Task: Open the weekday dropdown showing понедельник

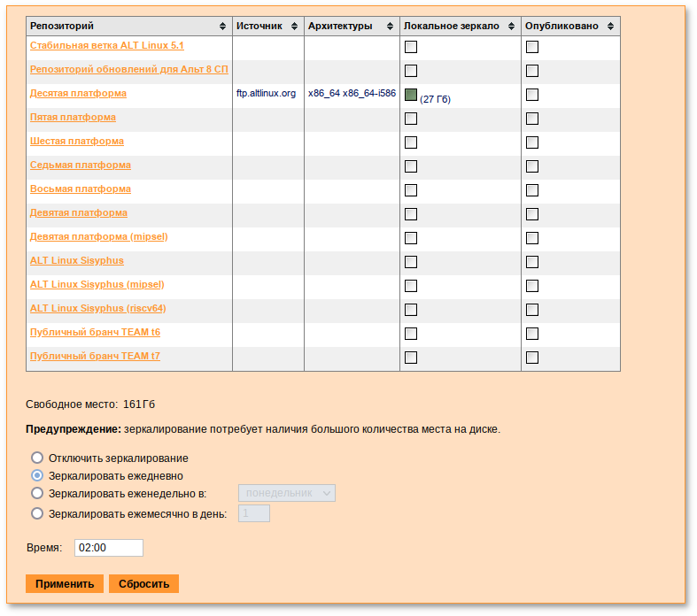Action: click(286, 493)
